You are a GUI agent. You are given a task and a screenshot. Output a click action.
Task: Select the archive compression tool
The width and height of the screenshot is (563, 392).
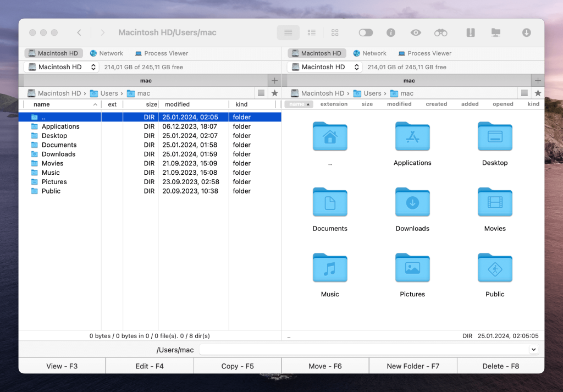(x=471, y=32)
